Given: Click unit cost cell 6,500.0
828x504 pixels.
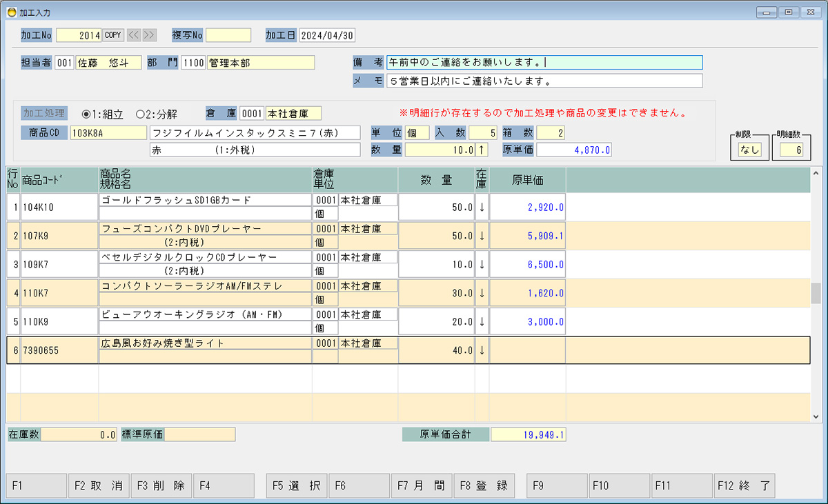Looking at the screenshot, I should 528,264.
